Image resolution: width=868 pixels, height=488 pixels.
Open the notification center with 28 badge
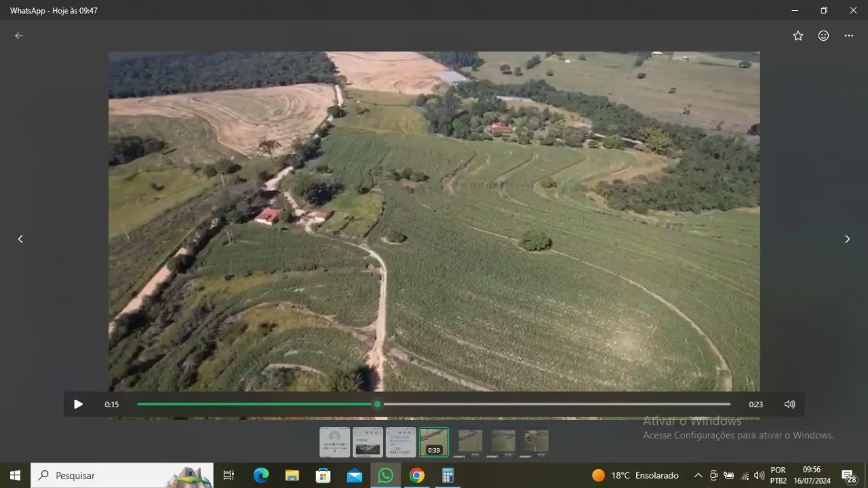tap(848, 476)
